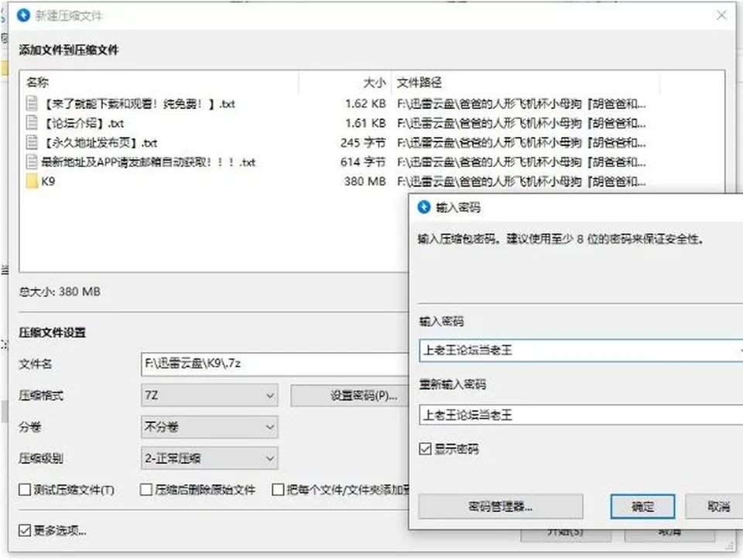743x560 pixels.
Task: Click the document icon beside 最新地址及APP请发邮箱自动获取 file
Action: [32, 162]
